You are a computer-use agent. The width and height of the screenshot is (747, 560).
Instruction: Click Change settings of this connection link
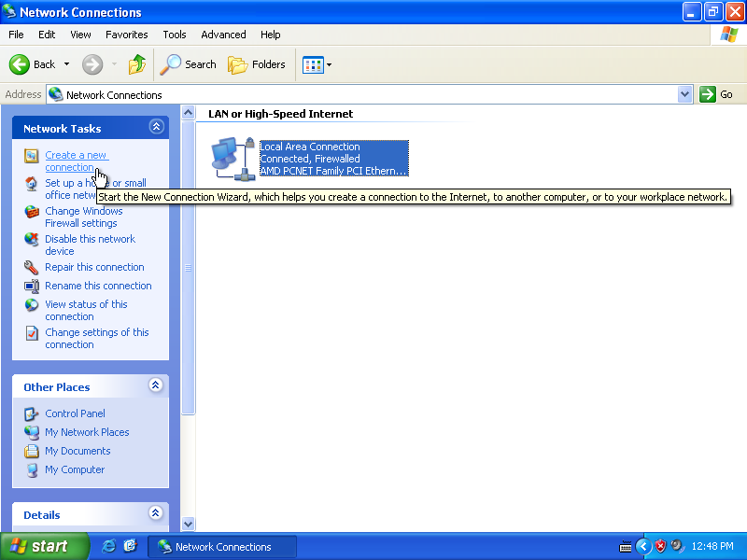coord(97,339)
